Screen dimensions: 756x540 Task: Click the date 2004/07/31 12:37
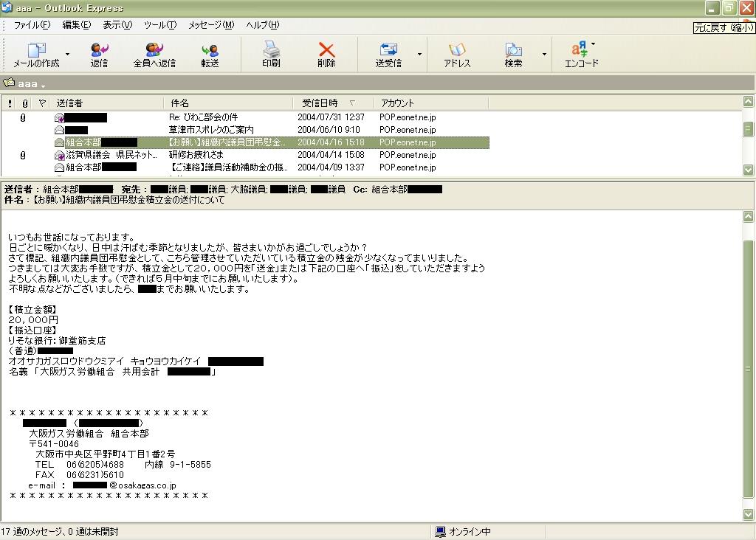[331, 117]
